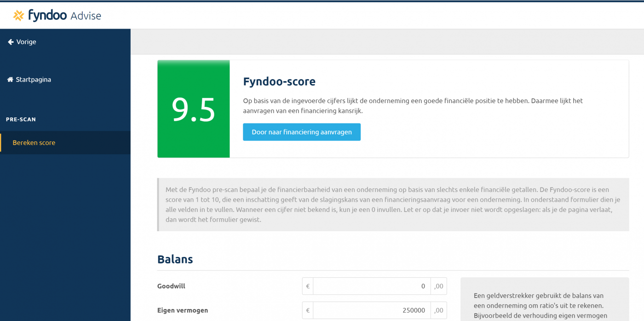Click the green 9.5 score tile
Image resolution: width=644 pixels, height=321 pixels.
[x=194, y=109]
